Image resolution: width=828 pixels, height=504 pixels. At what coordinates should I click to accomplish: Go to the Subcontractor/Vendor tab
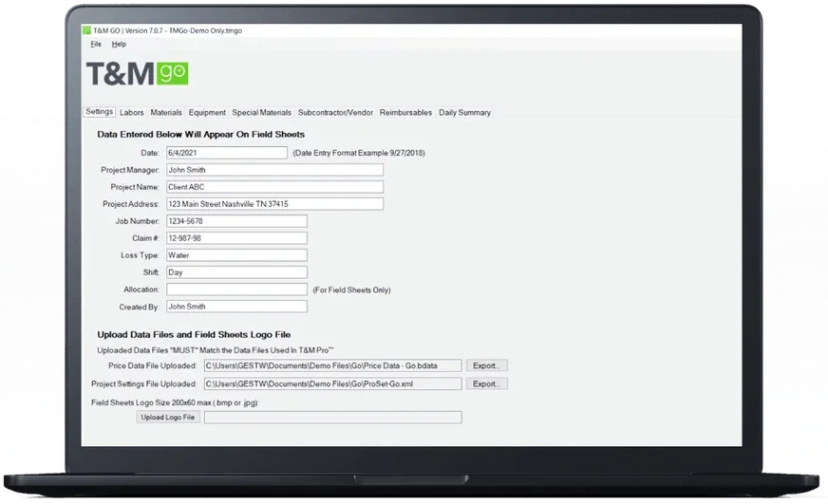[335, 112]
